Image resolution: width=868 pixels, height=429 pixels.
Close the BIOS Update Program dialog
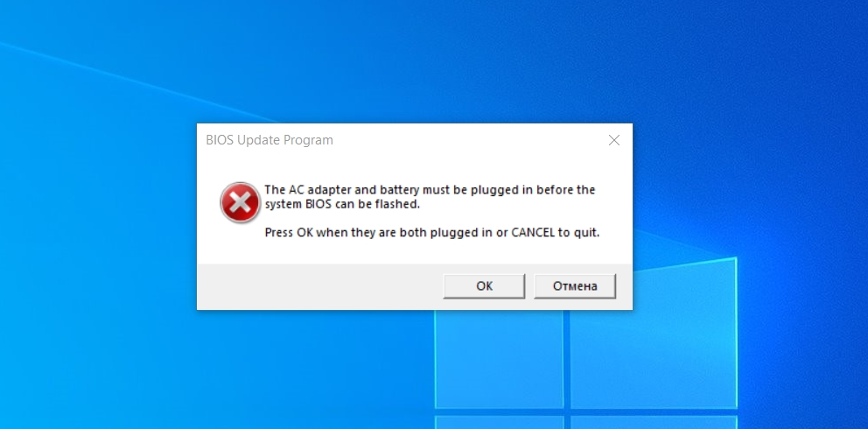pyautogui.click(x=614, y=140)
